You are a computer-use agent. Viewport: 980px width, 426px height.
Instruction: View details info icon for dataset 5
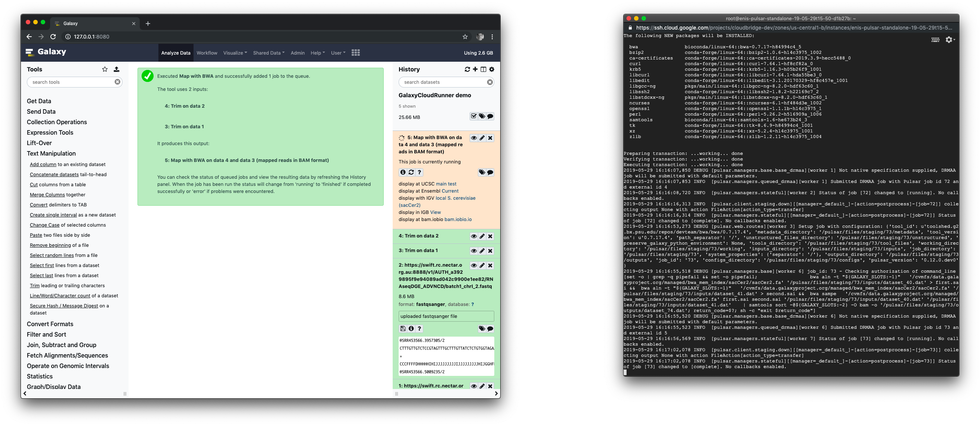(x=403, y=172)
